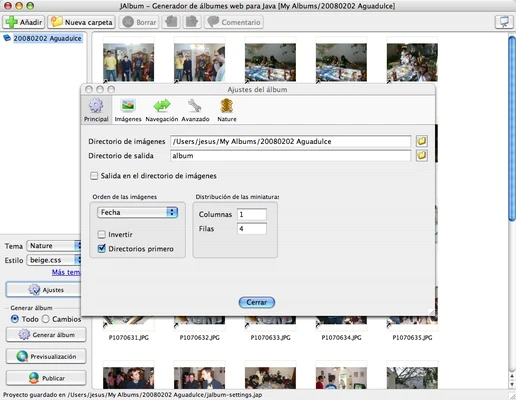This screenshot has width=516, height=400.
Task: Close the Ajustes del álbum dialog window
Action: tap(89, 89)
